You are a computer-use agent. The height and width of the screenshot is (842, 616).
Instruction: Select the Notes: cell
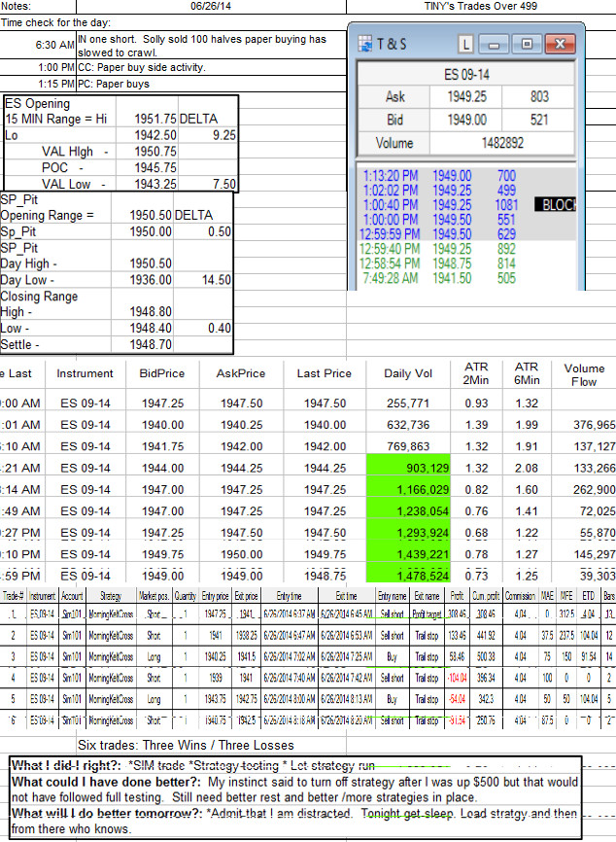tap(38, 7)
